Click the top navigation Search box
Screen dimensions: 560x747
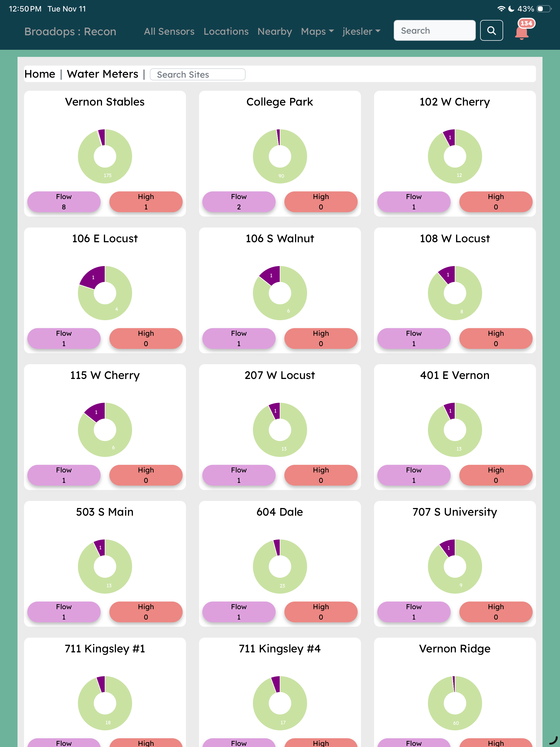(x=434, y=31)
